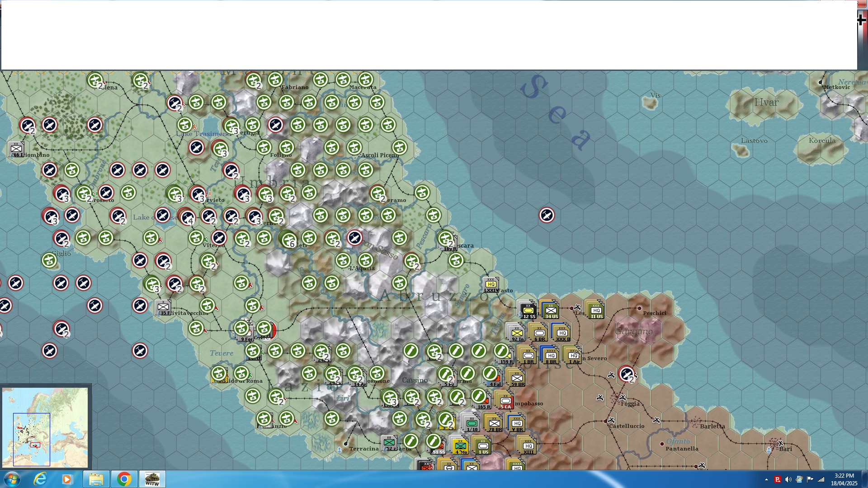Click the airfield symbol near Barletta
The image size is (868, 488).
[x=656, y=420]
